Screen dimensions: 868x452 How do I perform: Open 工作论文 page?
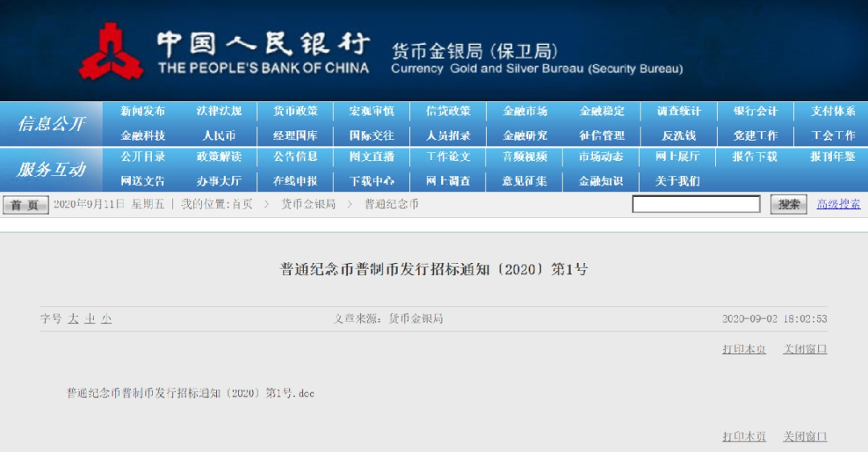tap(448, 157)
